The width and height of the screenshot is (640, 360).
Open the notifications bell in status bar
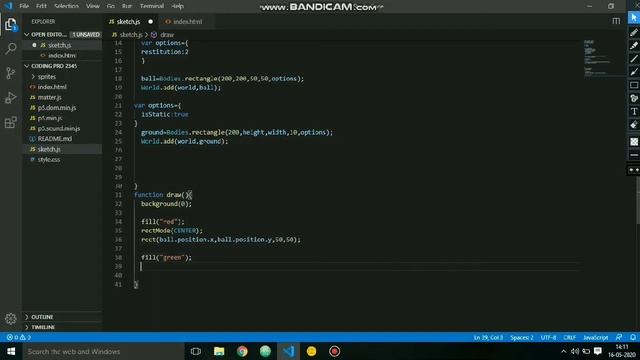(633, 337)
